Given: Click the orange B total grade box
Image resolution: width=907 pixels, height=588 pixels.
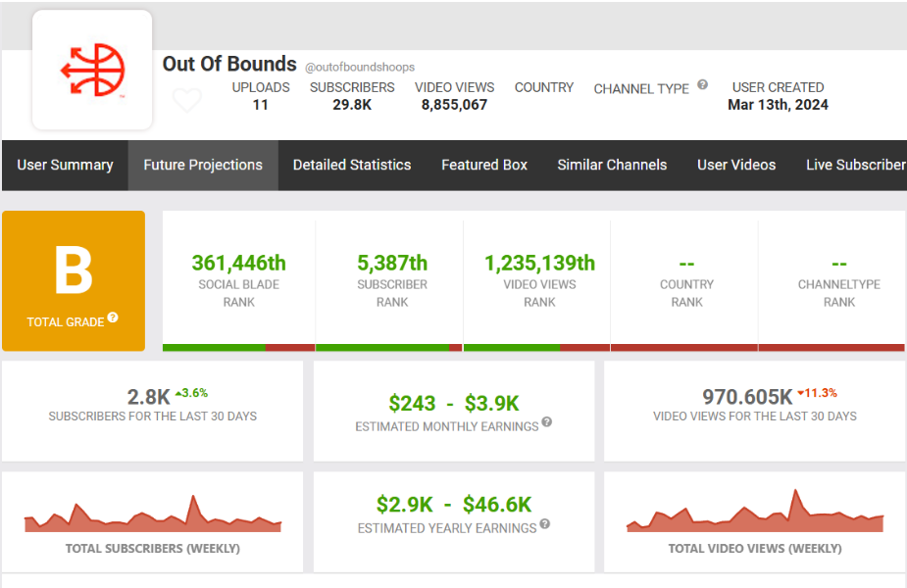Looking at the screenshot, I should click(74, 280).
